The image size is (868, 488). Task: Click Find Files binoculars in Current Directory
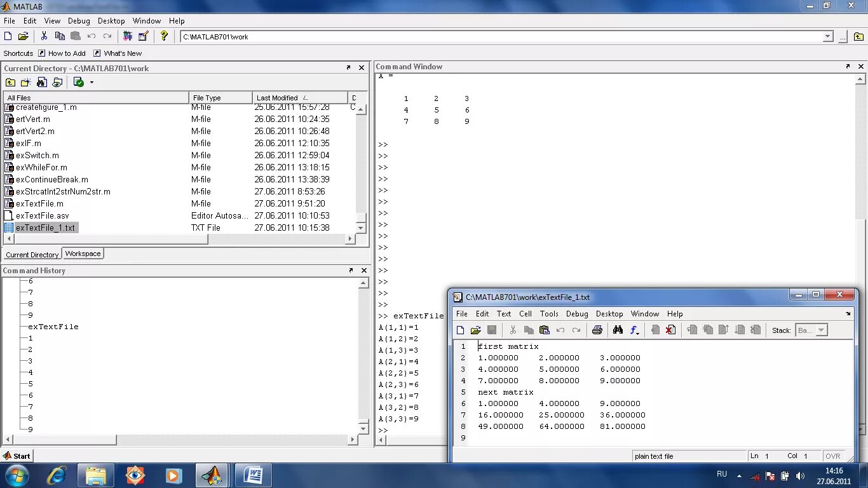(x=42, y=82)
